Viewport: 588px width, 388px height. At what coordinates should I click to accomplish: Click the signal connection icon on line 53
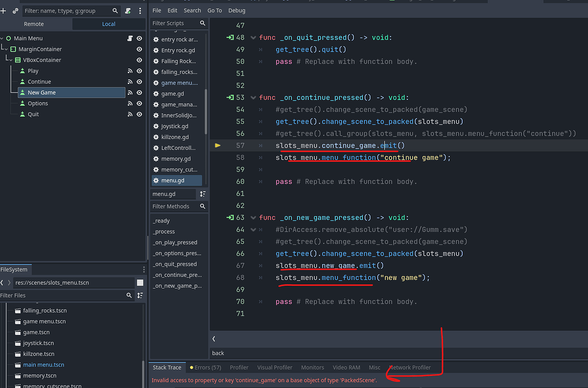[230, 98]
